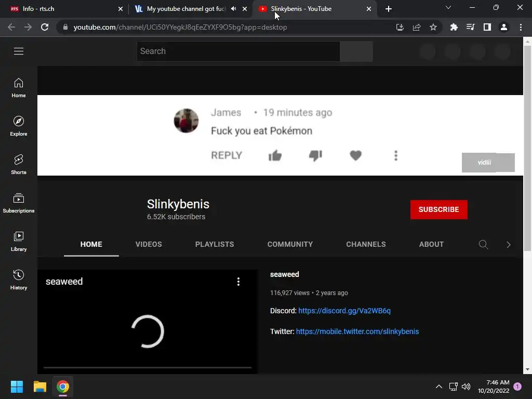Image resolution: width=532 pixels, height=399 pixels.
Task: Open the seaweed video player options menu
Action: tap(238, 281)
